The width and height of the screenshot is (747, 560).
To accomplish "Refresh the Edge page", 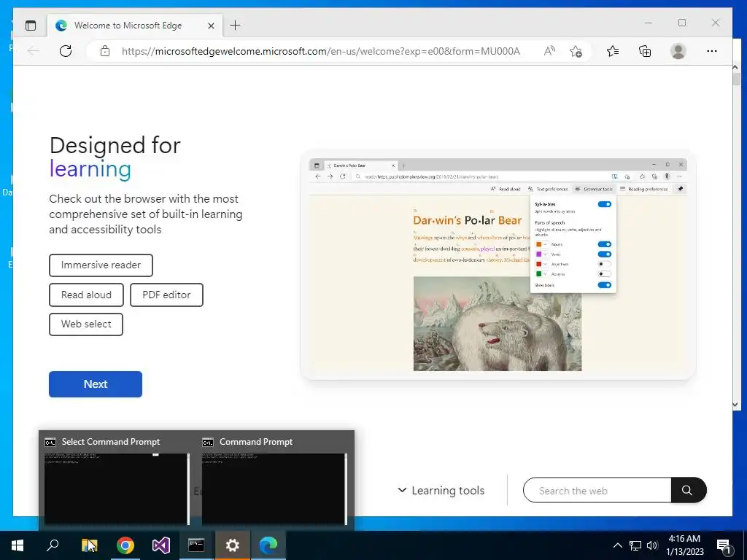I will 66,51.
